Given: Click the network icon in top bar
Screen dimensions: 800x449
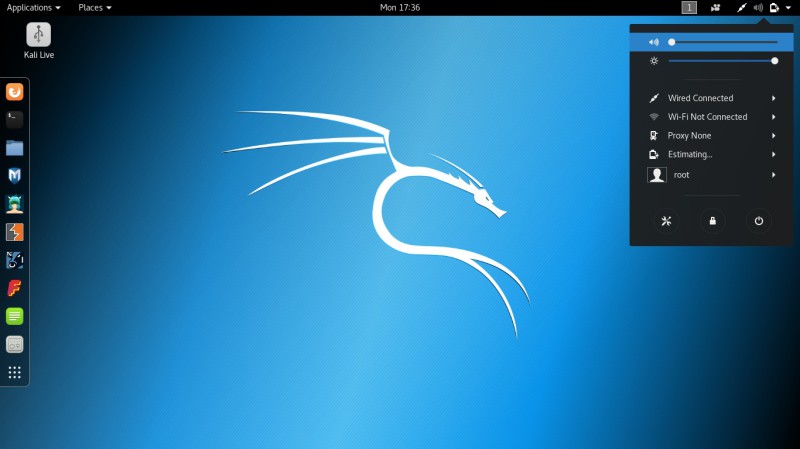Looking at the screenshot, I should (x=741, y=7).
